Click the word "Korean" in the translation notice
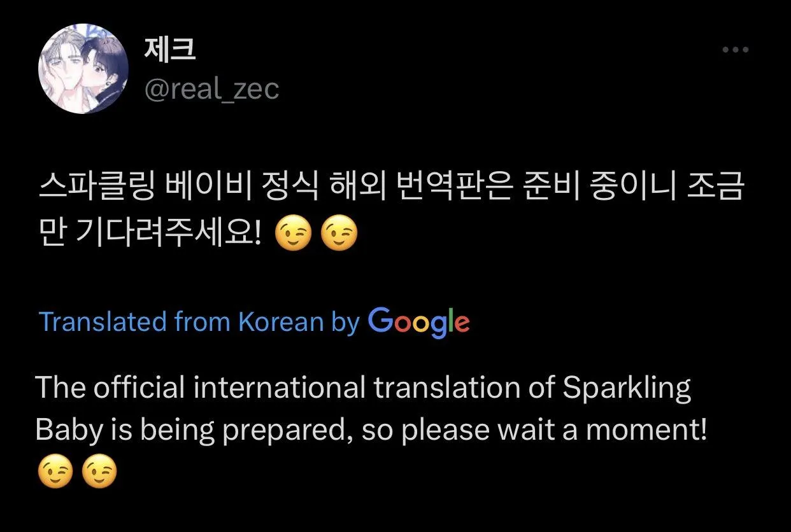This screenshot has width=791, height=532. tap(281, 323)
